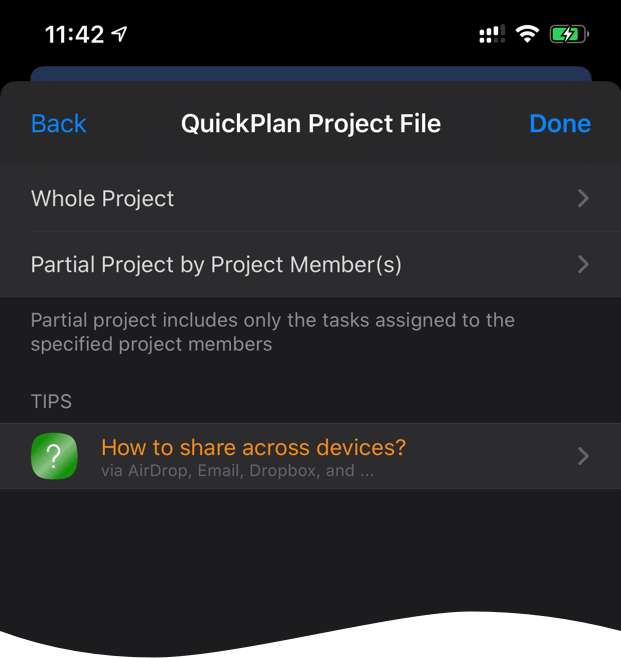The image size is (621, 658).
Task: Expand the Partial Project row chevron
Action: (x=583, y=265)
